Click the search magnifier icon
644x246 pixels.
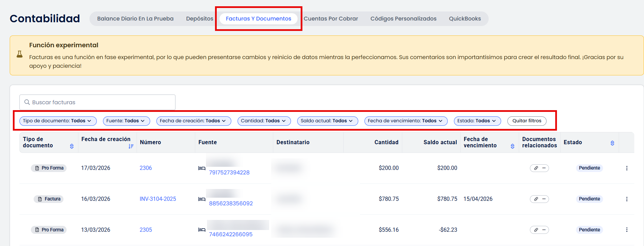click(27, 102)
